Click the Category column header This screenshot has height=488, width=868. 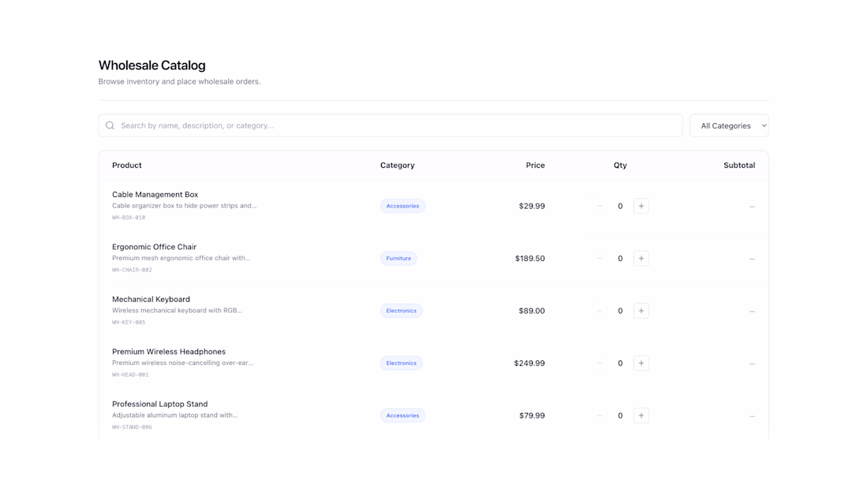click(x=398, y=166)
